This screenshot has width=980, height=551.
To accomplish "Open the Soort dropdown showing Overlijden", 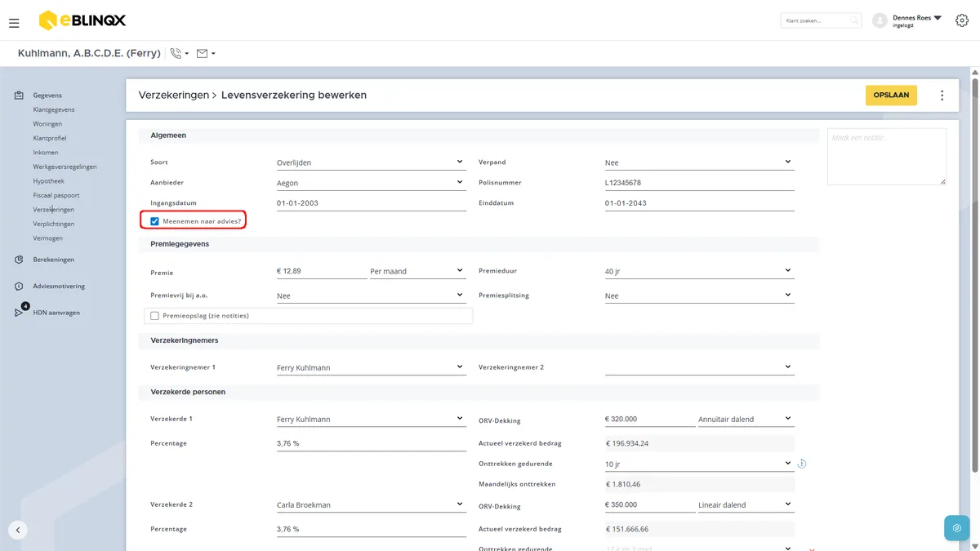I will [x=371, y=162].
